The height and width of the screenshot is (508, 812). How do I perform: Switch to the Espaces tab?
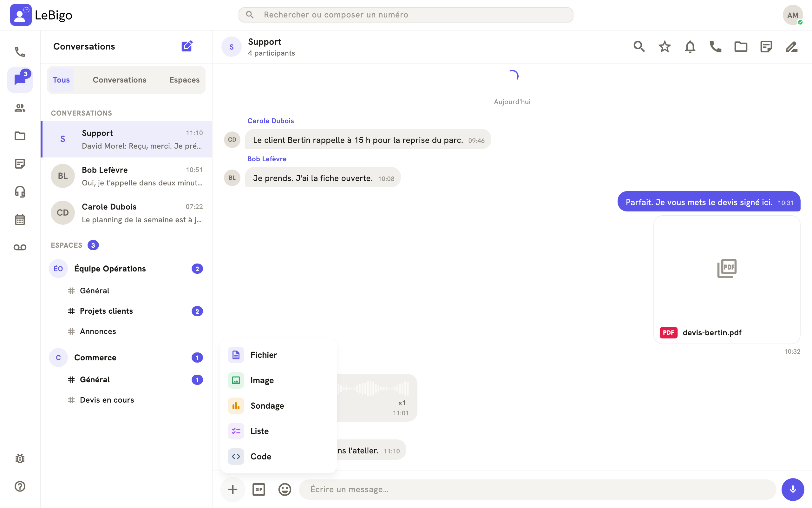point(184,80)
